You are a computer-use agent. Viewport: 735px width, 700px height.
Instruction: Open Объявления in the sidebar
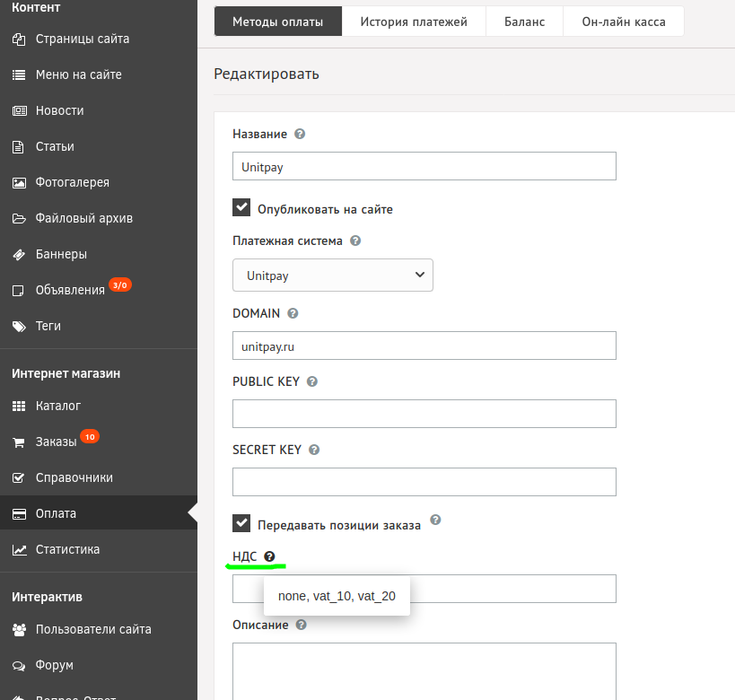70,290
